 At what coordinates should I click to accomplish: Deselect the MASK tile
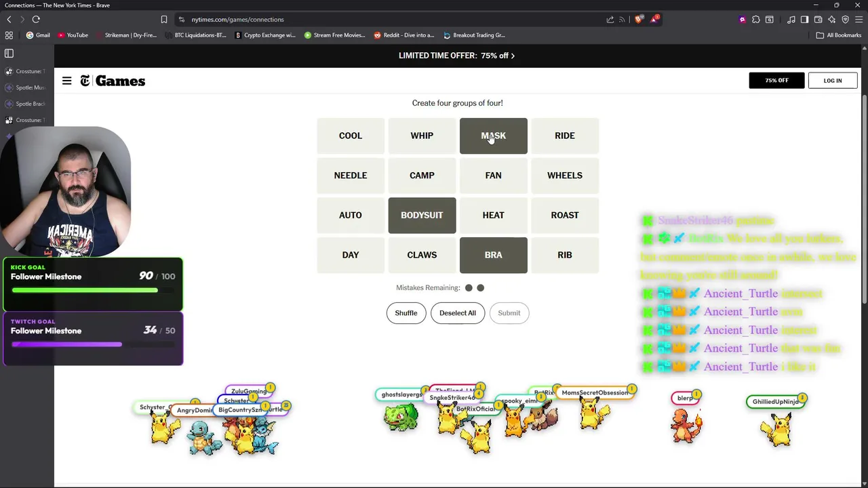click(x=493, y=136)
